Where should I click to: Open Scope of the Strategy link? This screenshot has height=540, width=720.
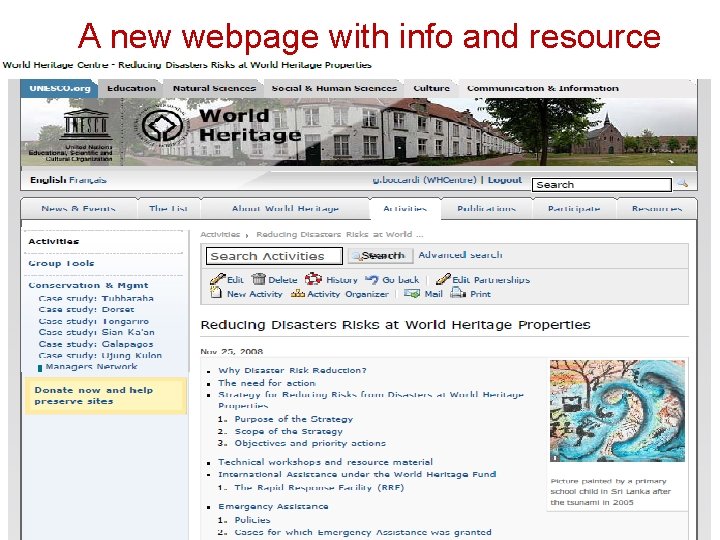[x=288, y=431]
